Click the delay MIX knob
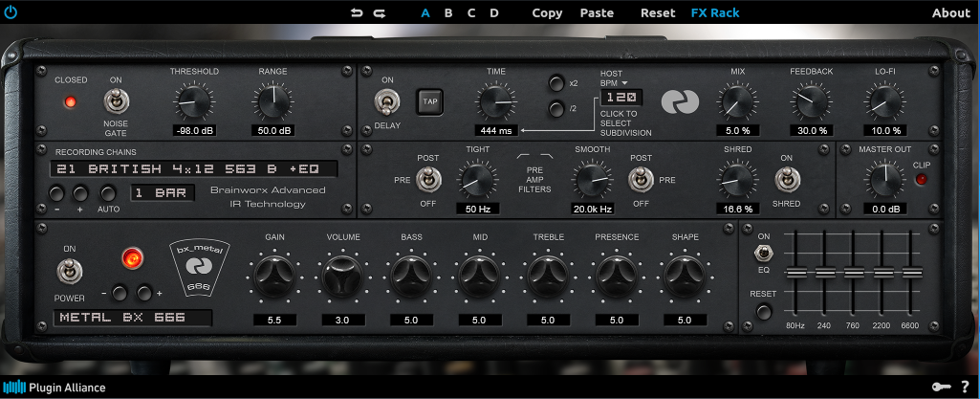This screenshot has height=399, width=980. [737, 101]
